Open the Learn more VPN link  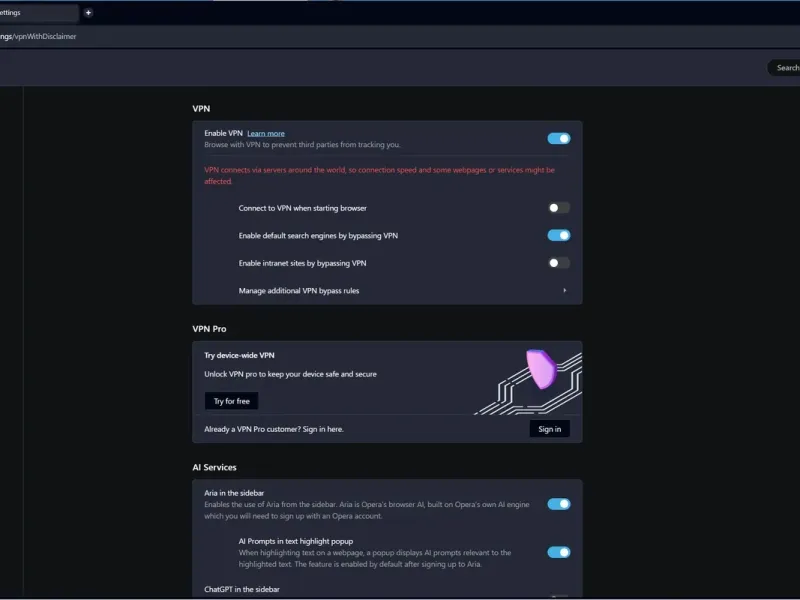pyautogui.click(x=266, y=134)
